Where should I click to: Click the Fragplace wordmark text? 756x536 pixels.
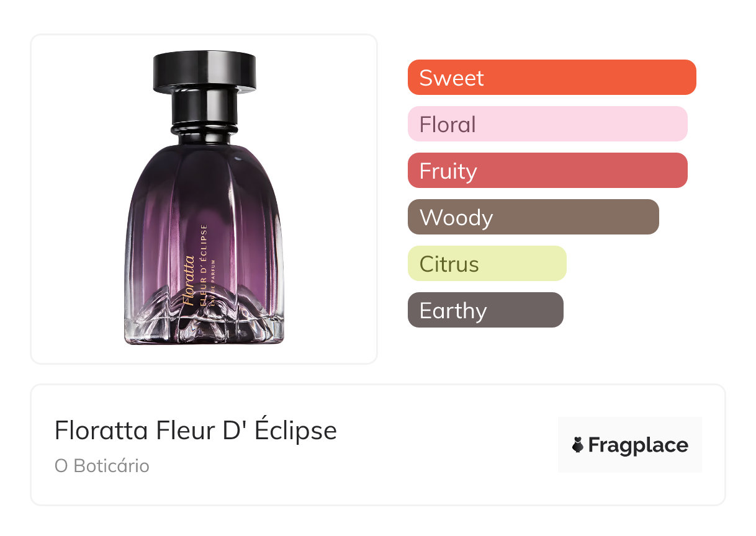[638, 445]
